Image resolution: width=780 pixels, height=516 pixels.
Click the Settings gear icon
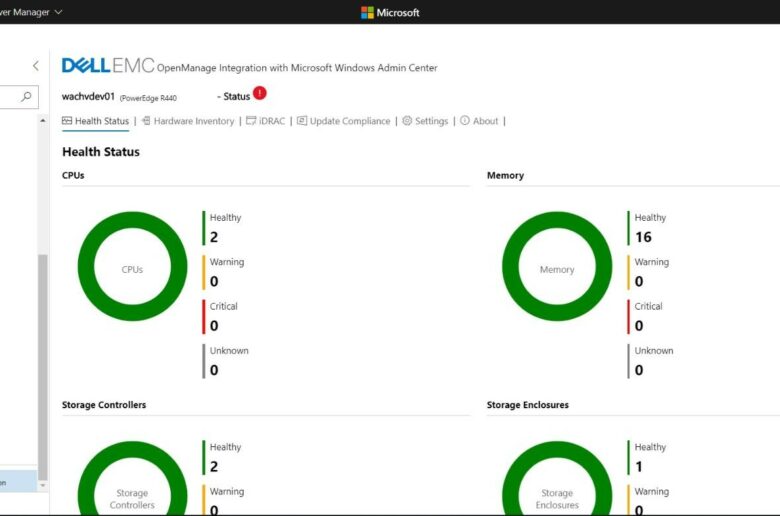pos(407,120)
